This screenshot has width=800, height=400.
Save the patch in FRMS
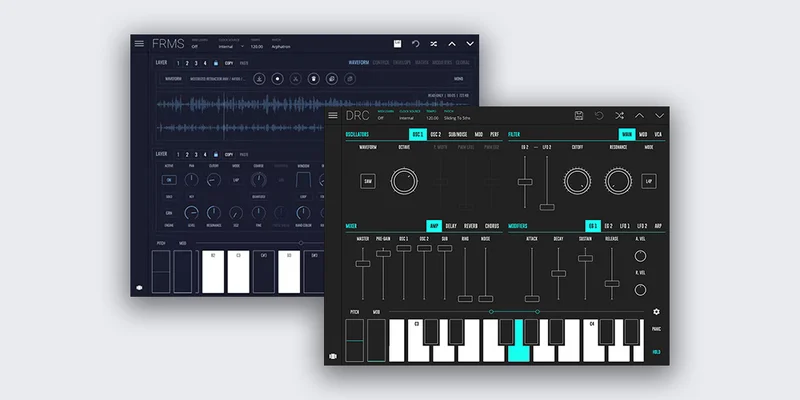click(397, 44)
